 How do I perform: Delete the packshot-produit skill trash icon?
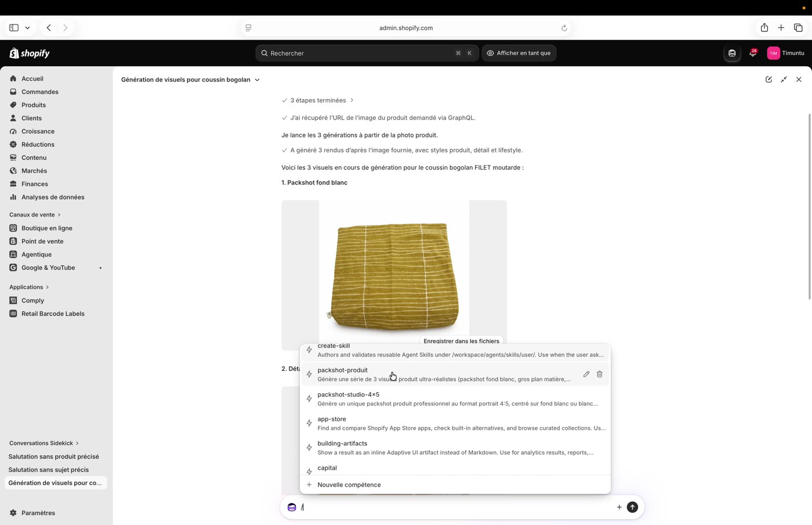coord(600,374)
